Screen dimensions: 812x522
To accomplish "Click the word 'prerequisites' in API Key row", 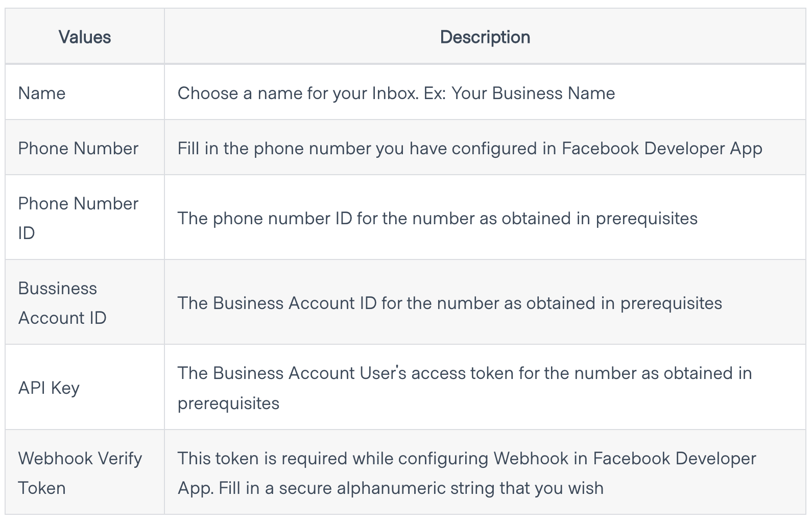I will pos(228,403).
